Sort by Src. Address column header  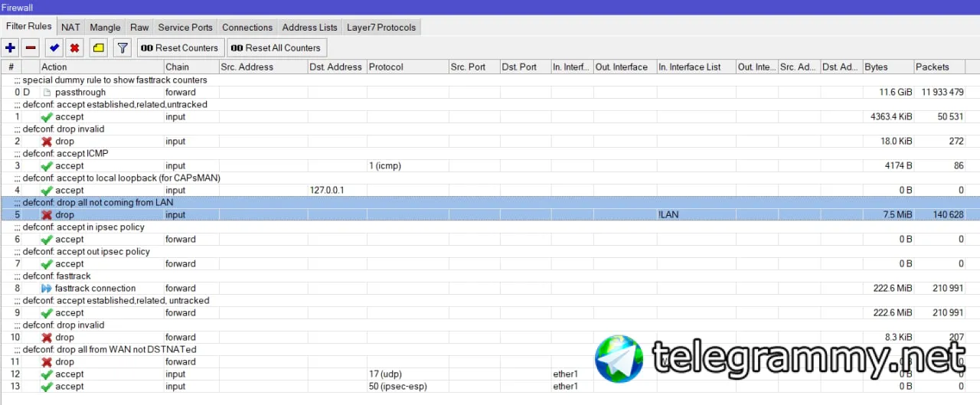point(263,67)
